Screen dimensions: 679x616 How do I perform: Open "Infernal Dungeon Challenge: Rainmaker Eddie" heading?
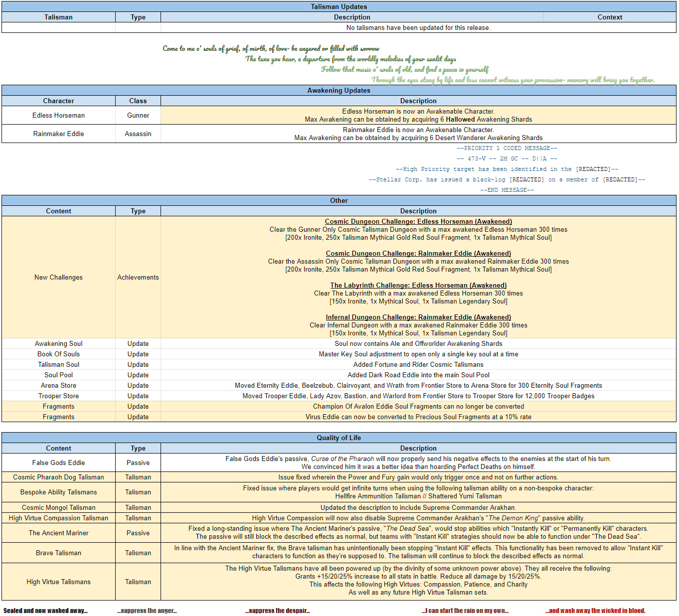(418, 317)
